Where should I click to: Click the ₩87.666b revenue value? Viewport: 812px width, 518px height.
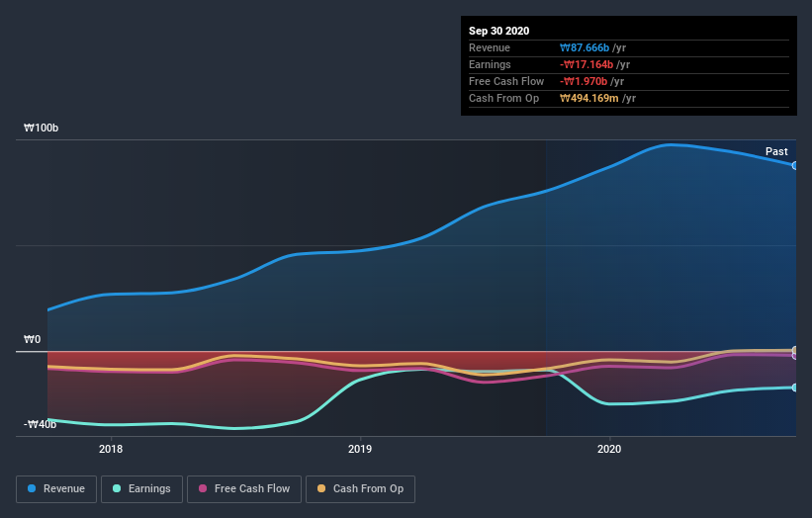[585, 48]
